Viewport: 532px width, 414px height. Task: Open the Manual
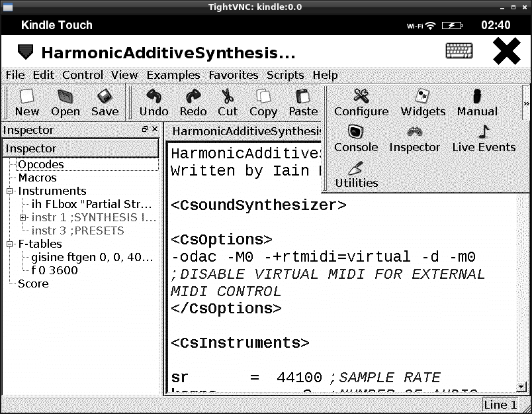point(477,103)
